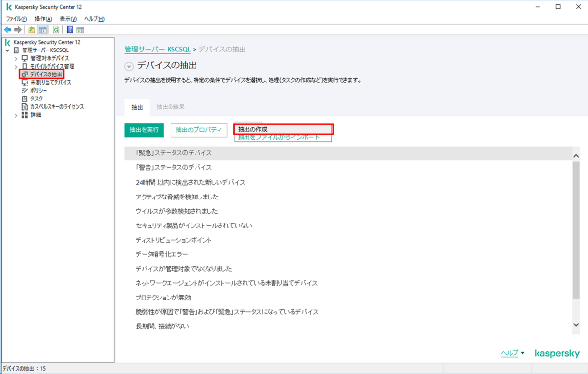Open the 表示(V) menu

(68, 19)
